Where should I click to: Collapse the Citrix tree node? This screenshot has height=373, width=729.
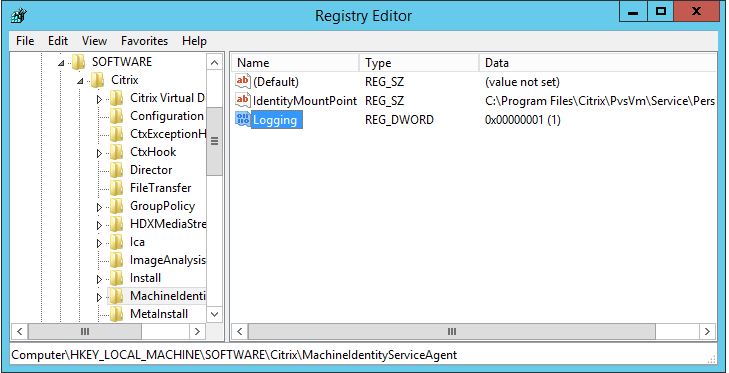(x=80, y=81)
